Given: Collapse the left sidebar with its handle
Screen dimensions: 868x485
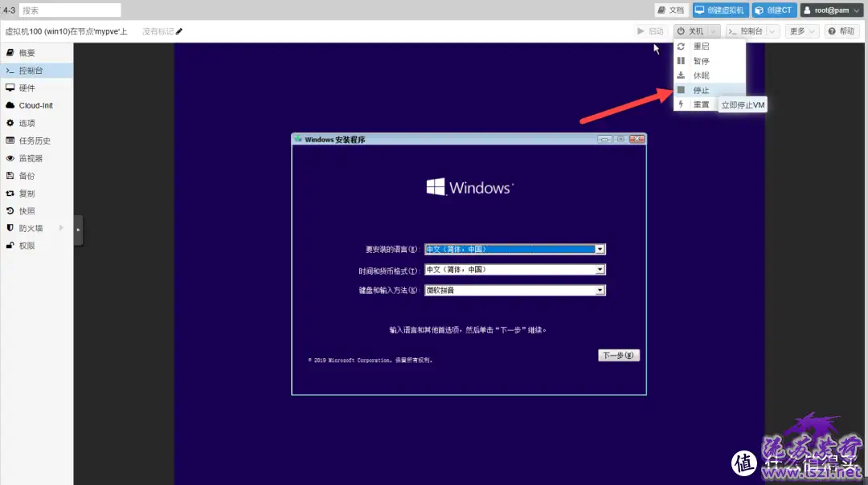Looking at the screenshot, I should click(x=78, y=230).
